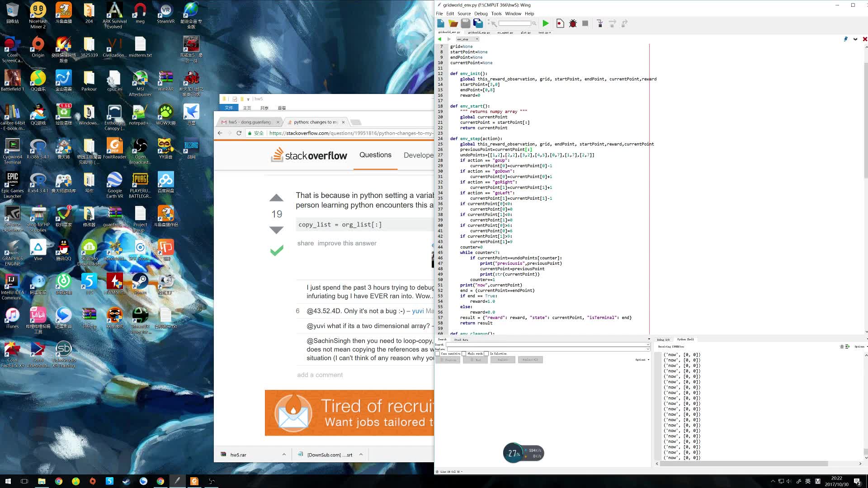This screenshot has height=488, width=868.
Task: Click the green back navigation arrow in editor
Action: (x=439, y=39)
